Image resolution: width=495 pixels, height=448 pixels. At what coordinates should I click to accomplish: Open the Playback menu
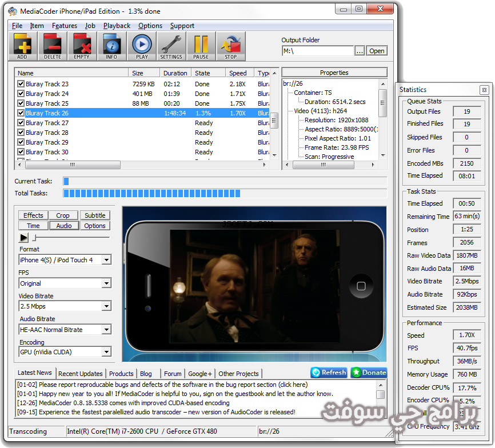tap(117, 26)
